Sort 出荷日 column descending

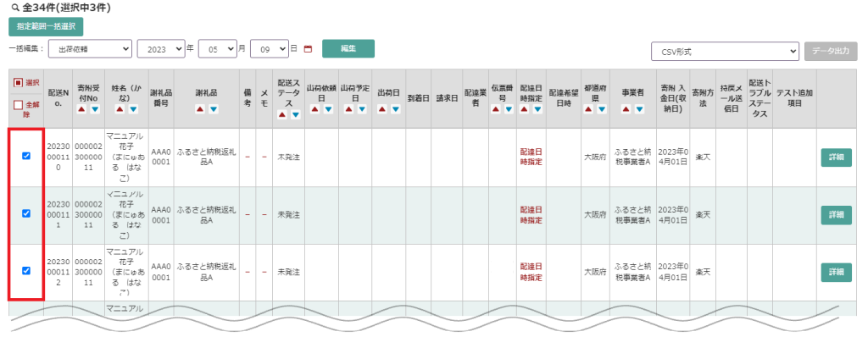[394, 109]
